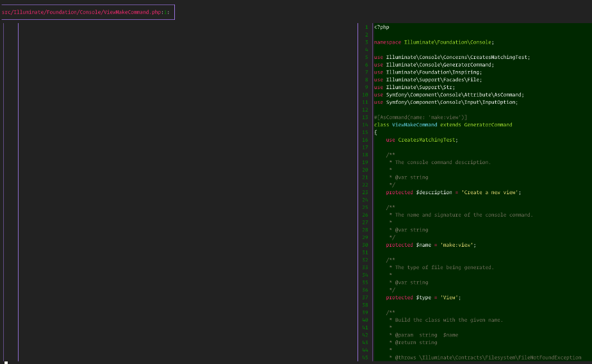
Task: Click line number 14 in the gutter
Action: pos(365,125)
